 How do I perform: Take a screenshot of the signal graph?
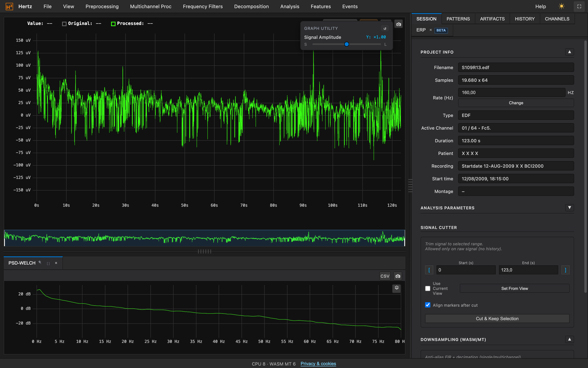[399, 24]
